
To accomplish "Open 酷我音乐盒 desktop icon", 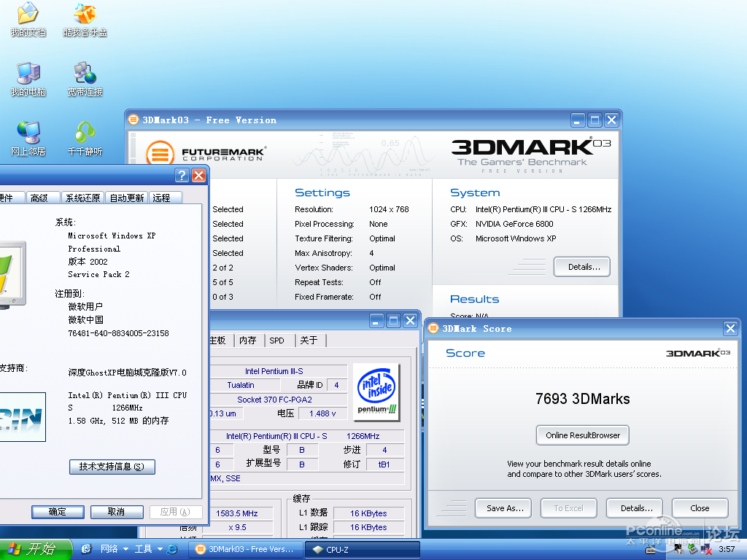I will (x=85, y=14).
